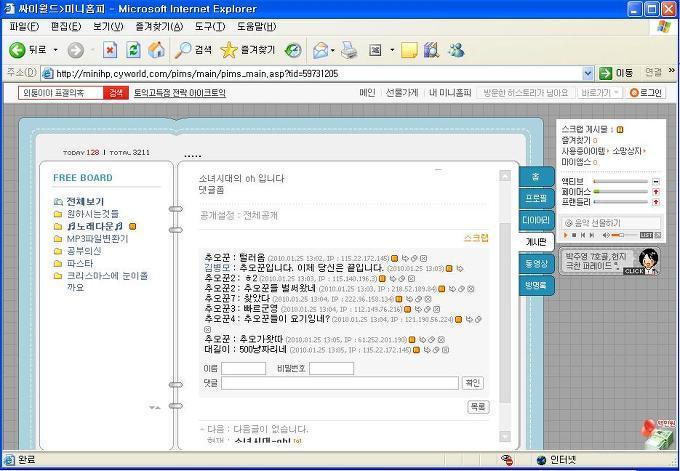Skip to previous track in music player
This screenshot has width=680, height=471.
[x=583, y=235]
